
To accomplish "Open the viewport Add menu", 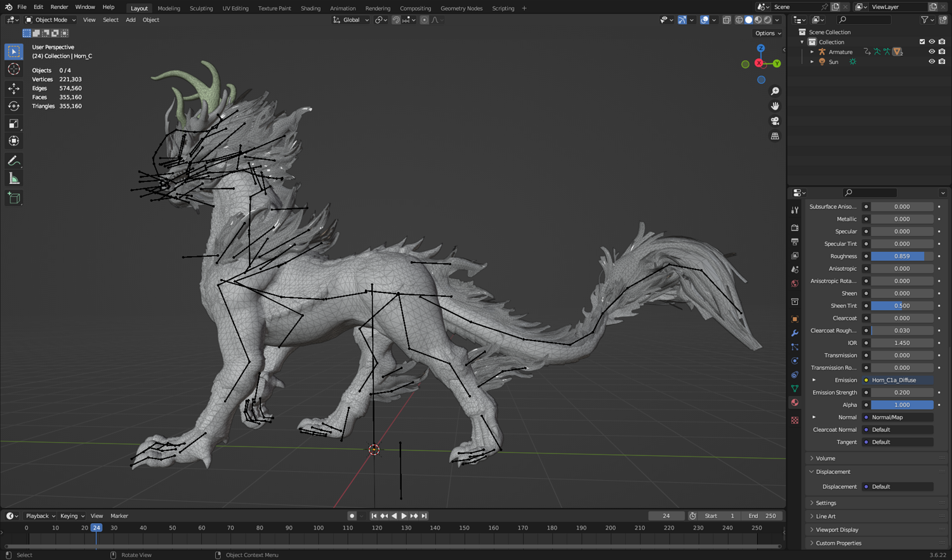I will tap(131, 20).
